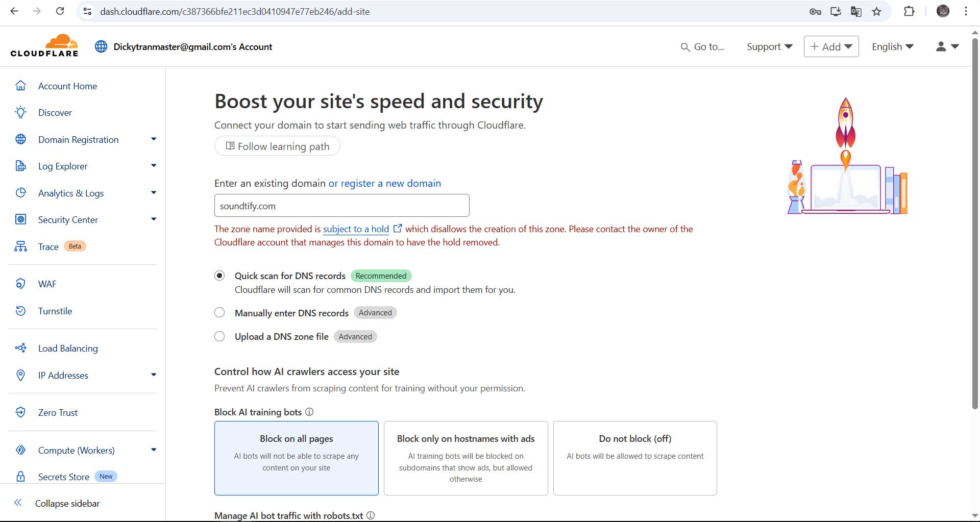The width and height of the screenshot is (980, 522).
Task: Reload the page
Action: point(60,11)
